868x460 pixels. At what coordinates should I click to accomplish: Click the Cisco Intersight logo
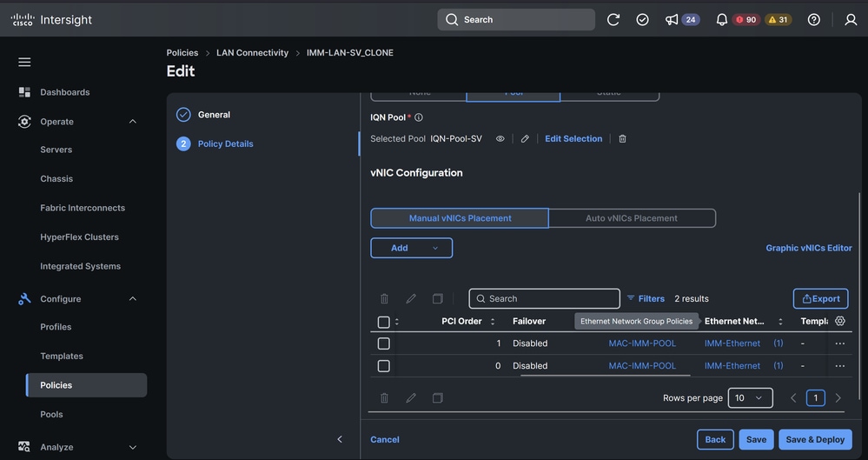click(x=51, y=20)
